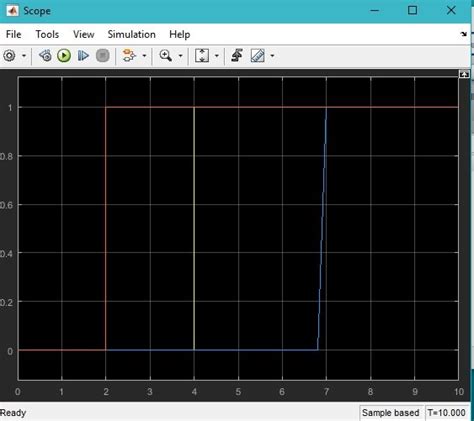Open the View menu

tap(84, 34)
